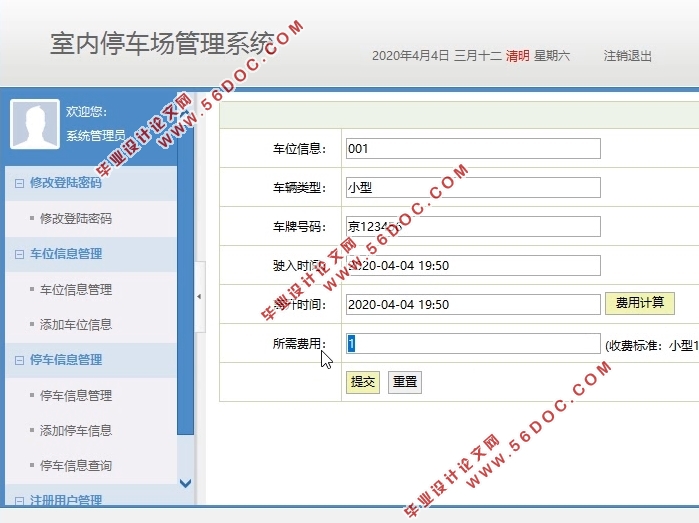Focus the 车位信息 input field
The image size is (699, 523).
473,148
